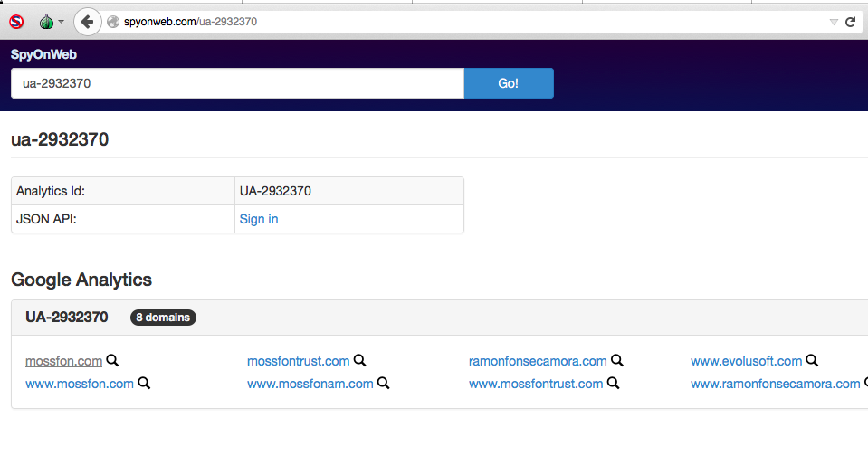Open the Tor onion button

tap(46, 22)
